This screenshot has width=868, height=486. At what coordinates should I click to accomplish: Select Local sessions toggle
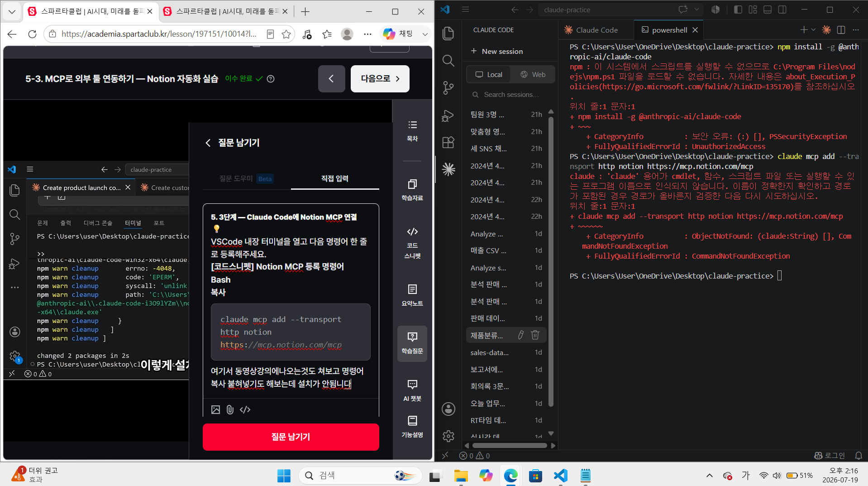coord(489,74)
